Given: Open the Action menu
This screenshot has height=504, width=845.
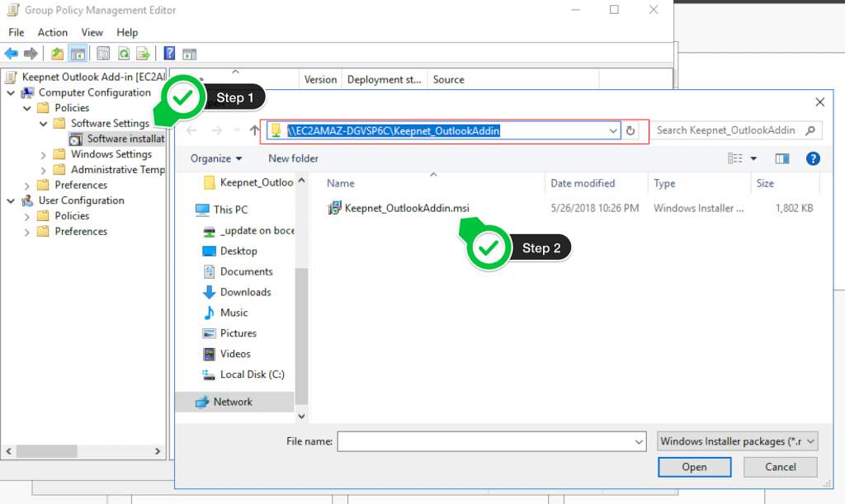Looking at the screenshot, I should click(52, 32).
